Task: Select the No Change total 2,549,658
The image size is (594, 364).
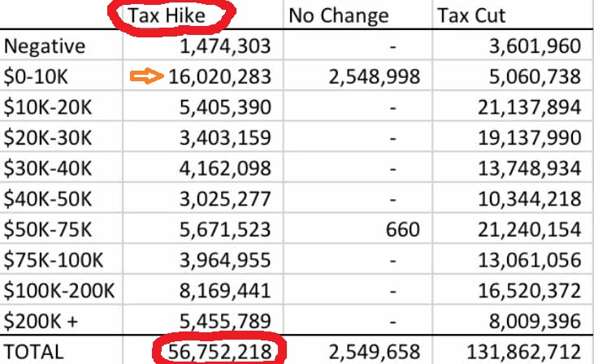Action: click(x=374, y=352)
